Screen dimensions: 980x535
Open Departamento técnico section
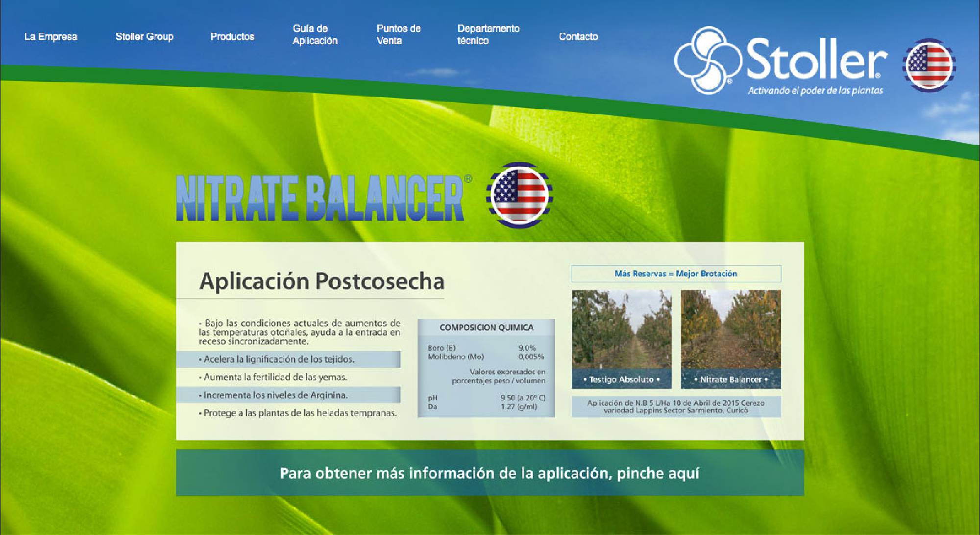489,34
